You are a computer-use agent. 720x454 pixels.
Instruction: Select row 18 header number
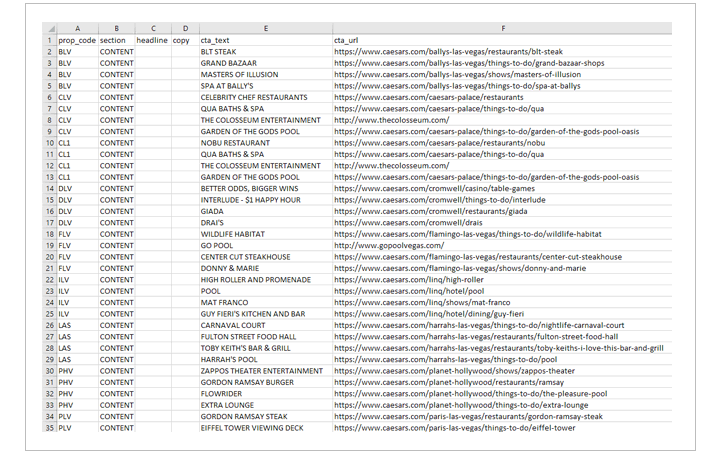[50, 233]
